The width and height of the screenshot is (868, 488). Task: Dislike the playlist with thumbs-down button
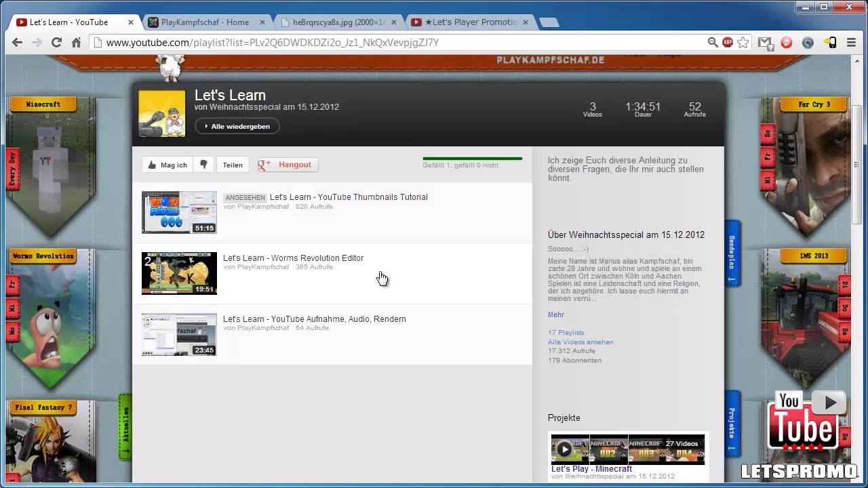[x=203, y=165]
